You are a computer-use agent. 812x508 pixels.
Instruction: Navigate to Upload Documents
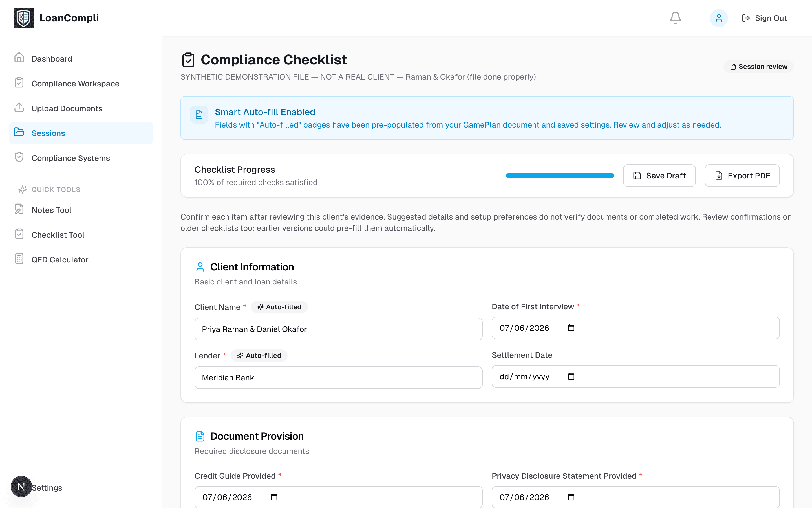point(81,109)
